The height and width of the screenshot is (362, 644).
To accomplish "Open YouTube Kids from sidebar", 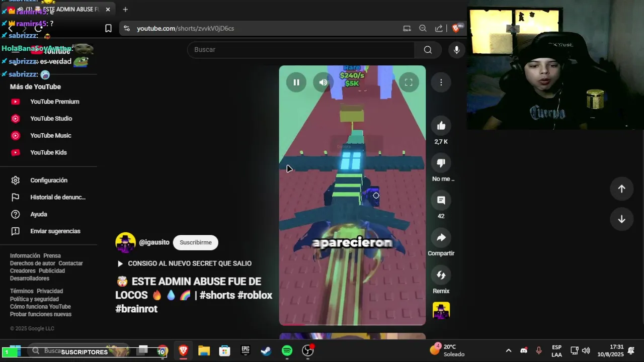I will point(48,152).
